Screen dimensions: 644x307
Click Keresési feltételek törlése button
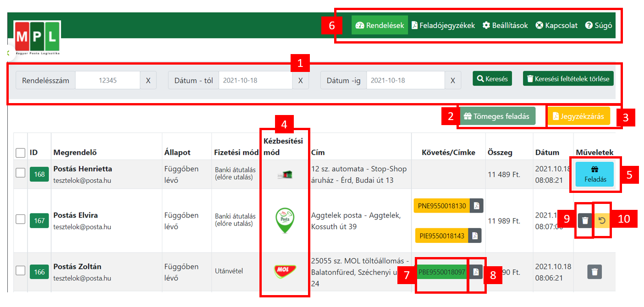click(x=568, y=79)
